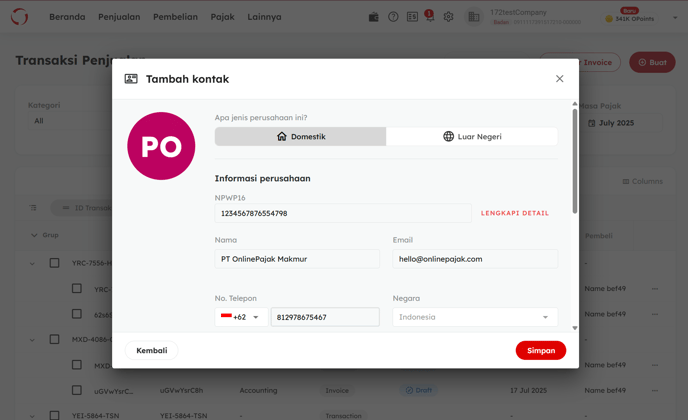Collapse the Grup column chevron
The height and width of the screenshot is (420, 688).
pos(34,235)
